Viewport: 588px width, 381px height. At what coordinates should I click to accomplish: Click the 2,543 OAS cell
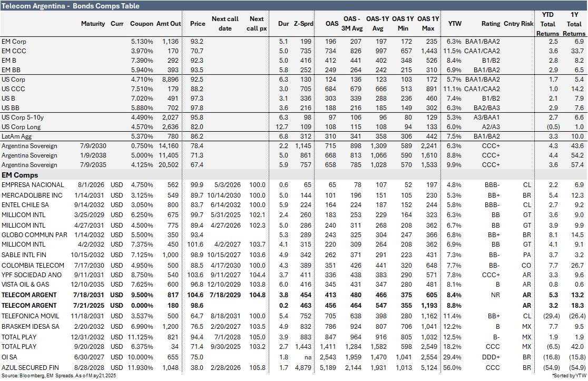328,357
